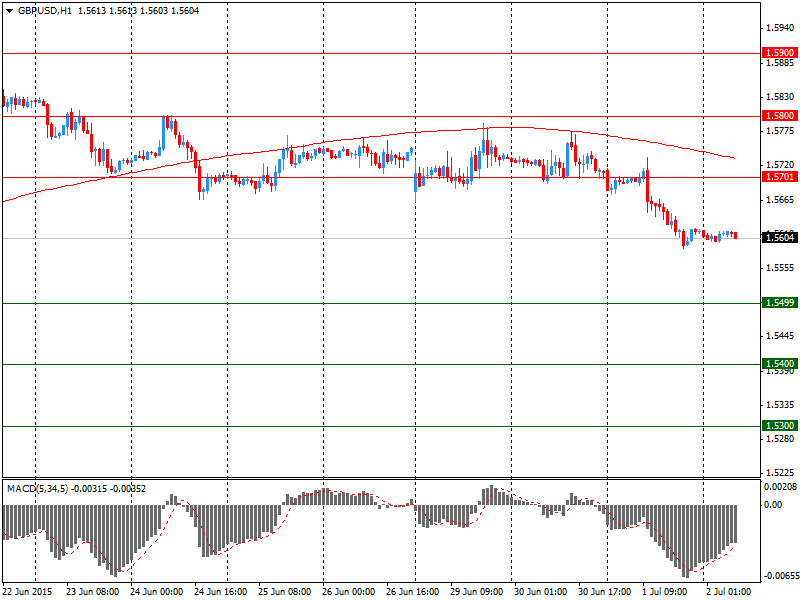Select the 1.5900 red resistance level label
Screen dimensions: 800x600
pyautogui.click(x=779, y=53)
